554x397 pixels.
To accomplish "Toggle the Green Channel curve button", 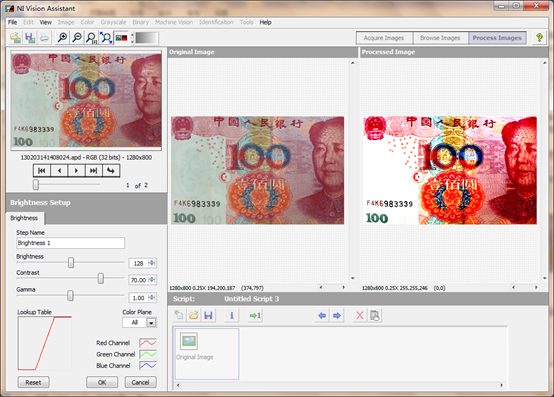I will [x=148, y=354].
